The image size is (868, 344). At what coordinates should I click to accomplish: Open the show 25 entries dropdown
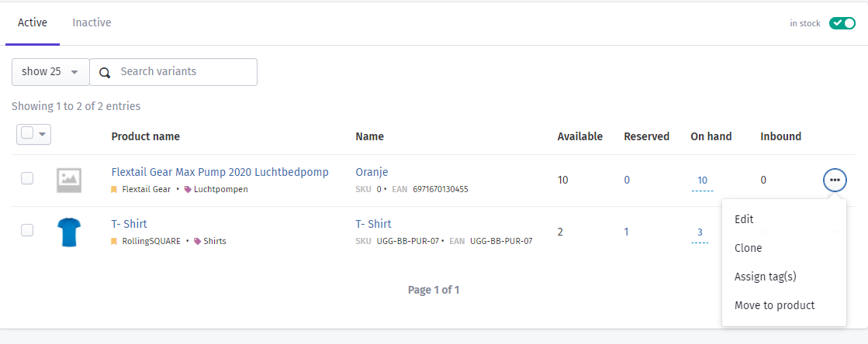click(50, 72)
